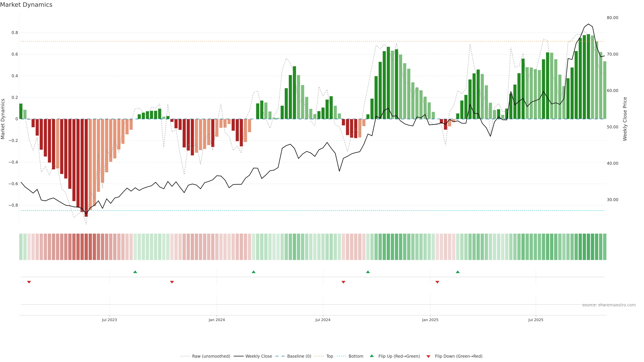Click the second green Flip Up triangle
Viewport: 644px width, 362px height.
click(254, 272)
